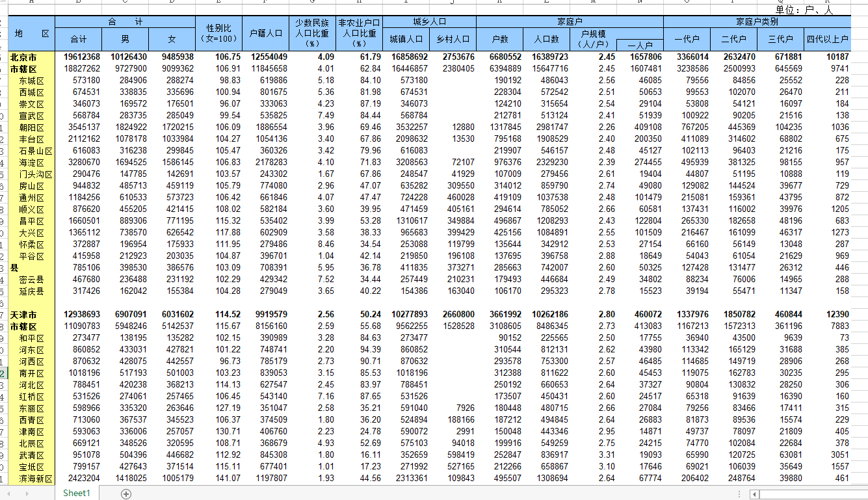Click the 怀柔区 row label
The height and width of the screenshot is (500, 868).
[x=31, y=244]
